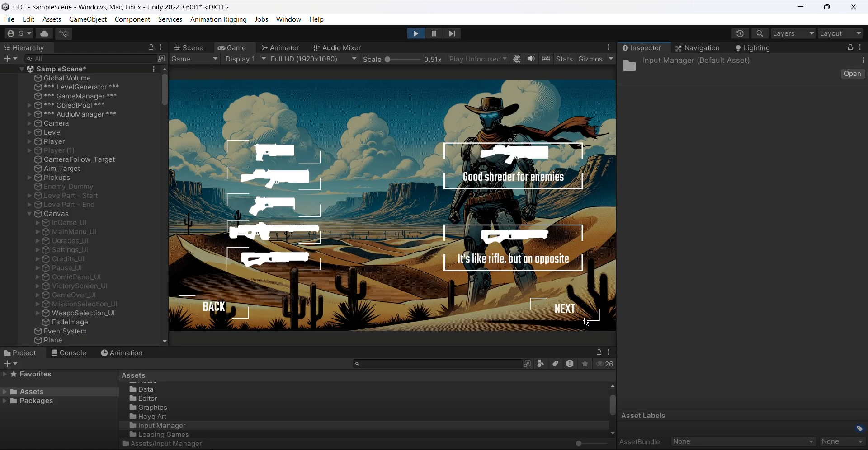868x450 pixels.
Task: Open the AssetBundle variant dropdown
Action: 843,442
